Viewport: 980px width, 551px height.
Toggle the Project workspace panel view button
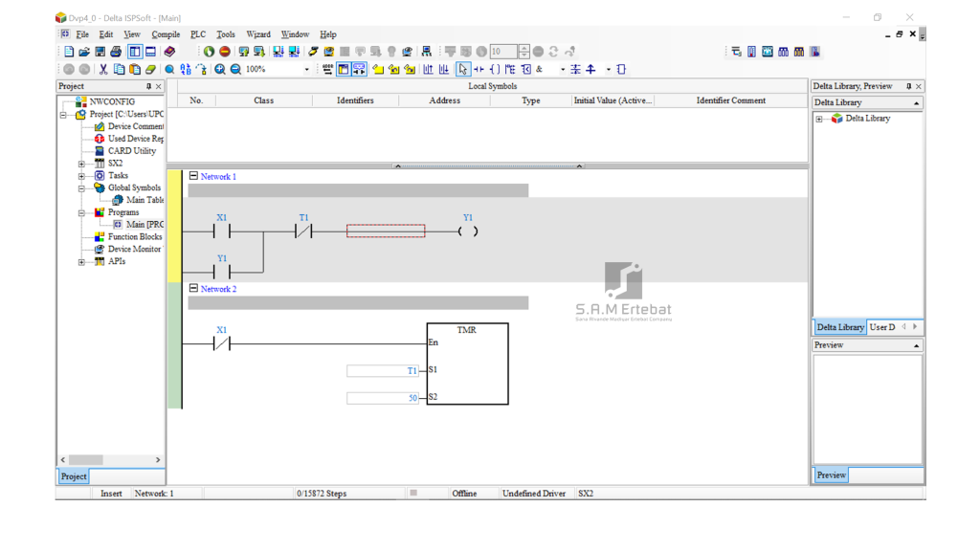(135, 52)
